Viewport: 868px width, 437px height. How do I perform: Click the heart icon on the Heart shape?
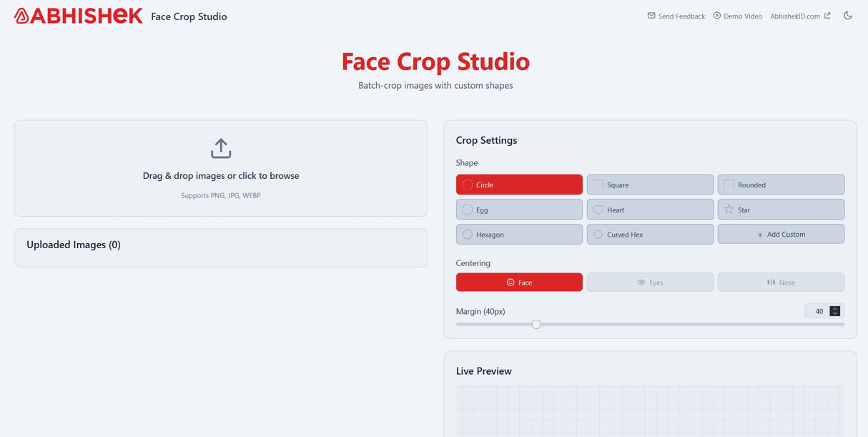(x=598, y=209)
